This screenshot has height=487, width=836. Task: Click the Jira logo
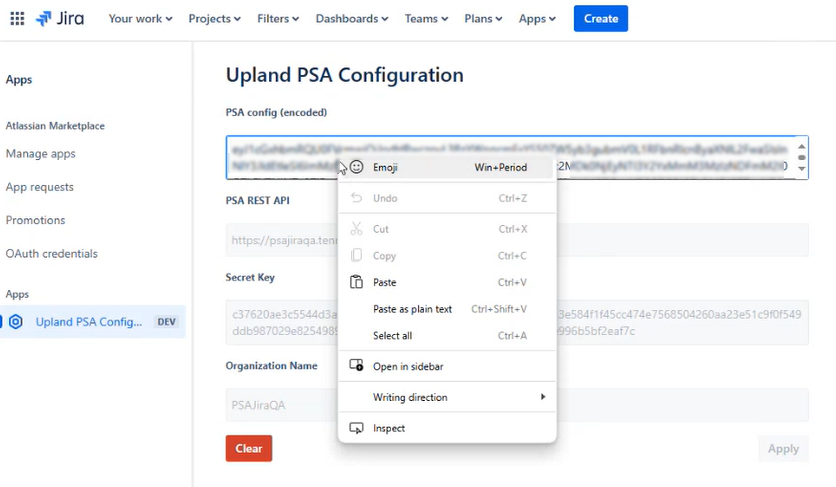click(60, 19)
